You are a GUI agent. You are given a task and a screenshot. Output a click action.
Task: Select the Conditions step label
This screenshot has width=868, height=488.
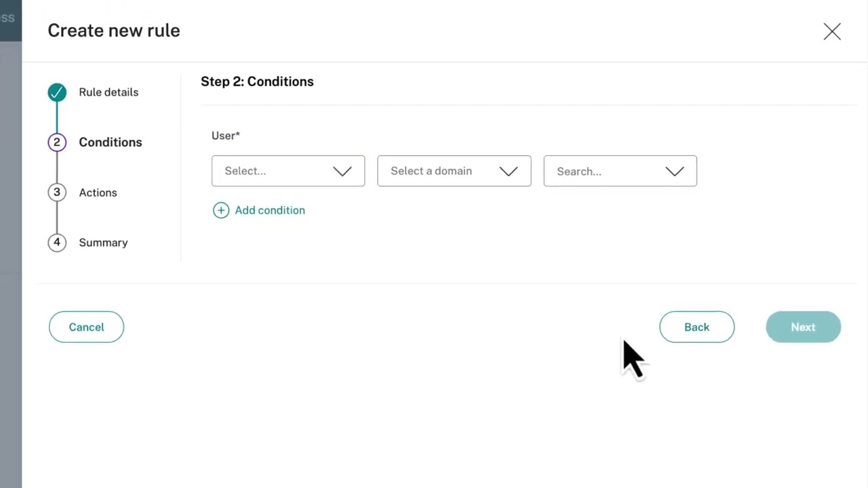[110, 142]
